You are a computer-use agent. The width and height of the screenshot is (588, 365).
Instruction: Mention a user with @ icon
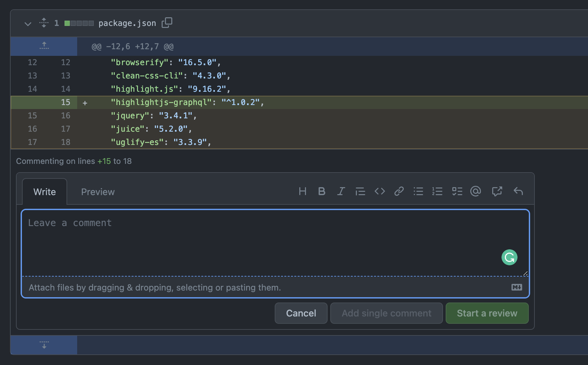(x=476, y=191)
